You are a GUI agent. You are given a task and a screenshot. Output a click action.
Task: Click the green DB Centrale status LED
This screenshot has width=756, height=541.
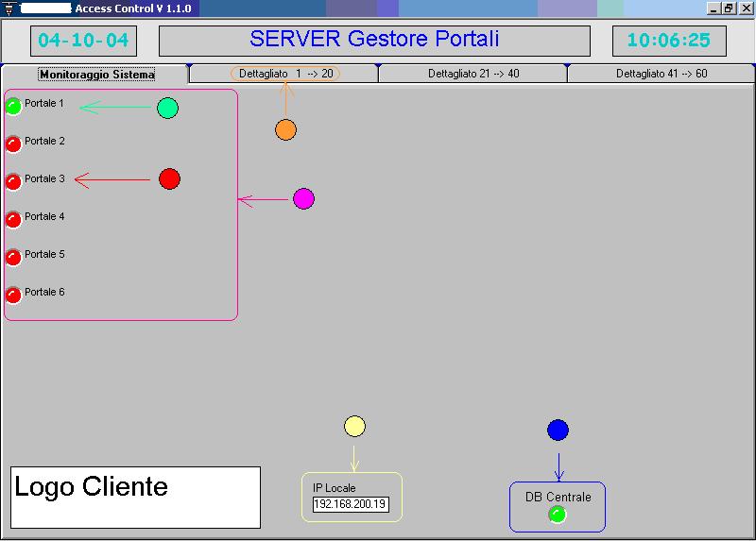(558, 515)
